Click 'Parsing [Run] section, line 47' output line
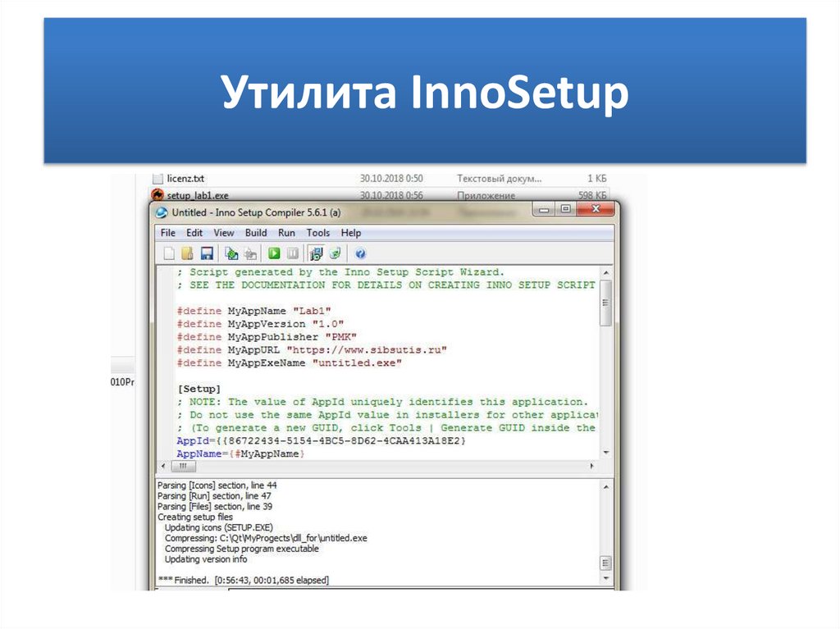This screenshot has width=840, height=629. tap(214, 496)
